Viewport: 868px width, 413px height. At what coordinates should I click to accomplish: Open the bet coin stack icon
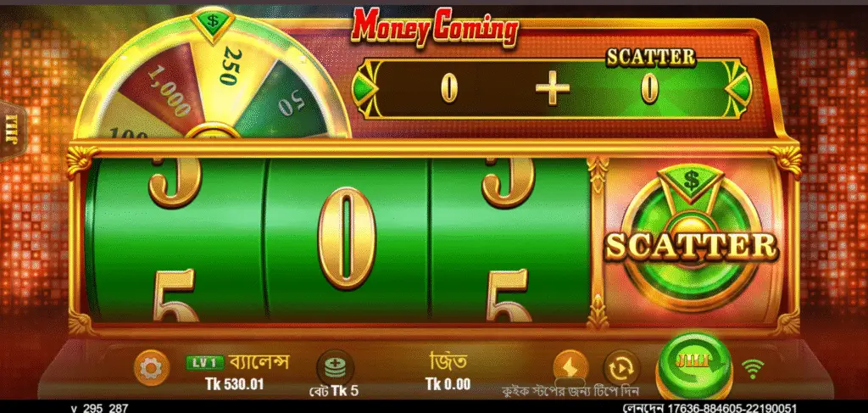click(x=335, y=367)
